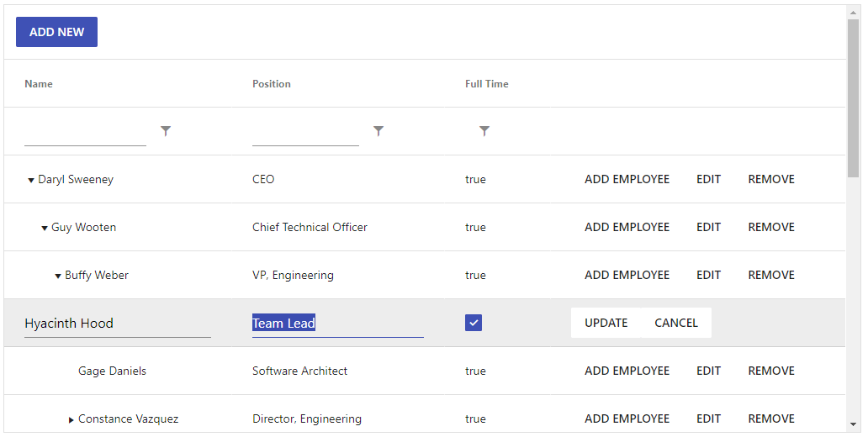The width and height of the screenshot is (868, 437).
Task: Sort by the Name column header
Action: coord(39,83)
